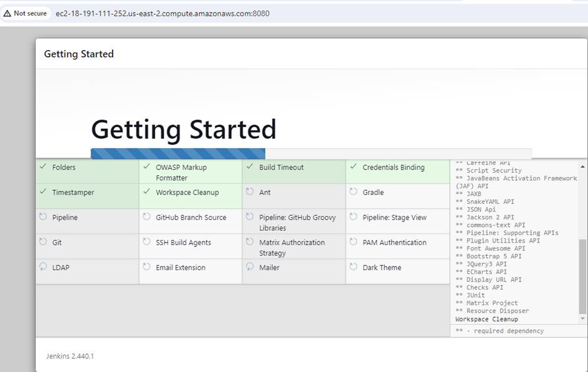Click the installation progress bar

pos(312,154)
